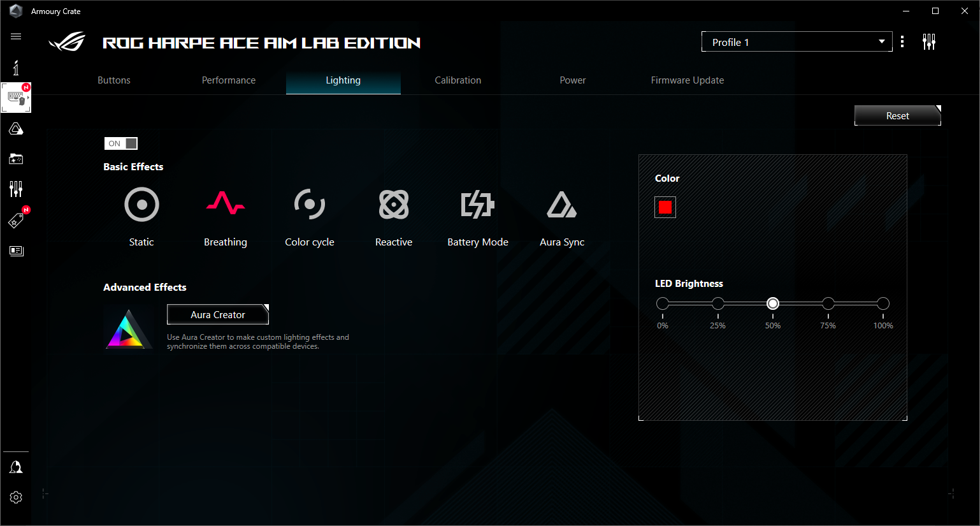
Task: Open the Aura Sync sidebar triangle icon
Action: click(x=16, y=129)
